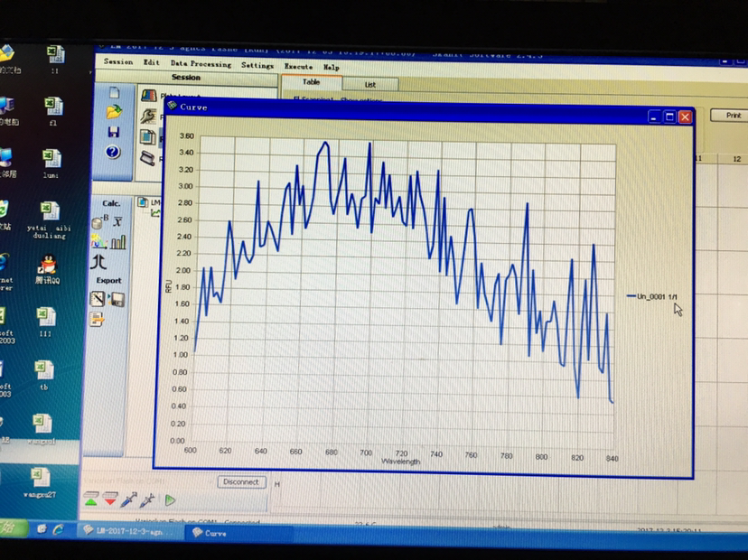Click the LM-2017-12-3 taskbar button
The width and height of the screenshot is (748, 560).
click(x=130, y=531)
